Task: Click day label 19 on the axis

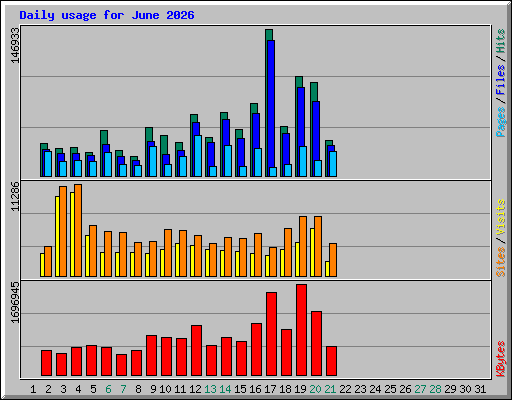Action: coord(300,389)
